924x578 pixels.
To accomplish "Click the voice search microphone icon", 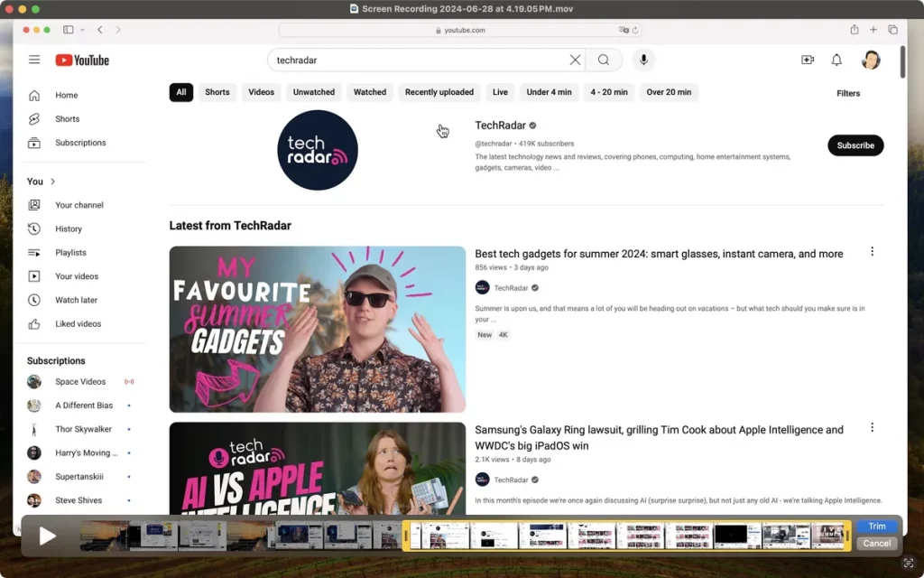I will pos(643,60).
